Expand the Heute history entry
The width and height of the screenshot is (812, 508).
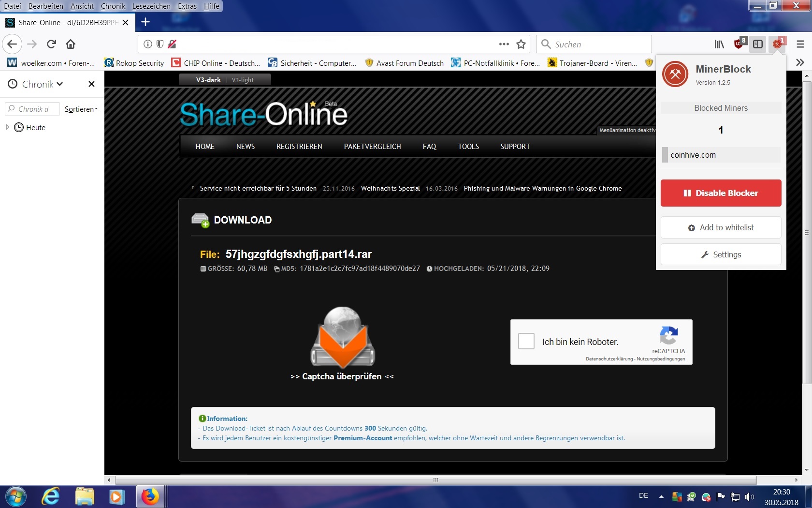(7, 127)
